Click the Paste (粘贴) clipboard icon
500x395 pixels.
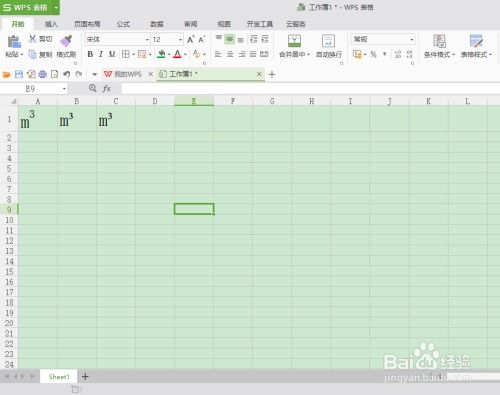[14, 41]
